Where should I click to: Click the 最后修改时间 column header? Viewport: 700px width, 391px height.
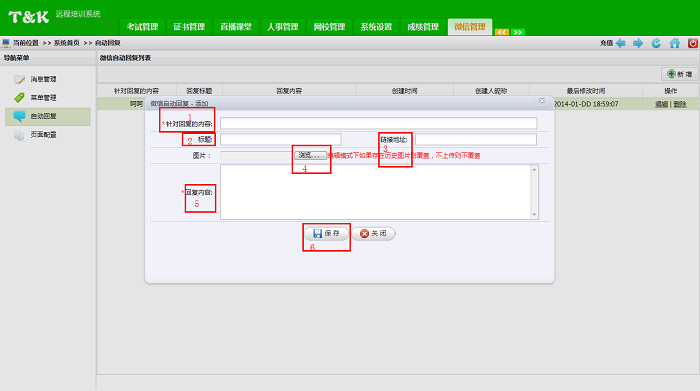click(x=586, y=91)
